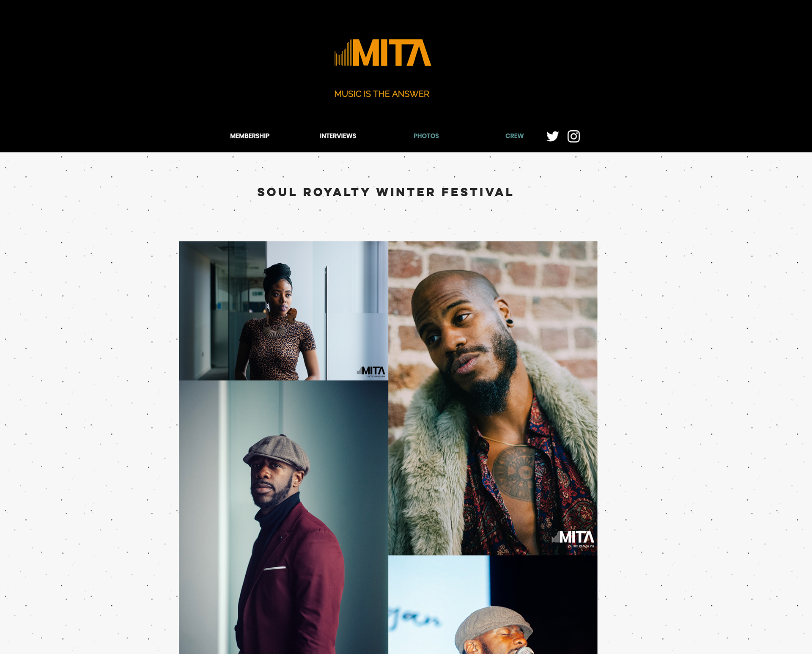Click the chest tattoo in fur-coat photo
Screen dimensions: 812x654
515,473
